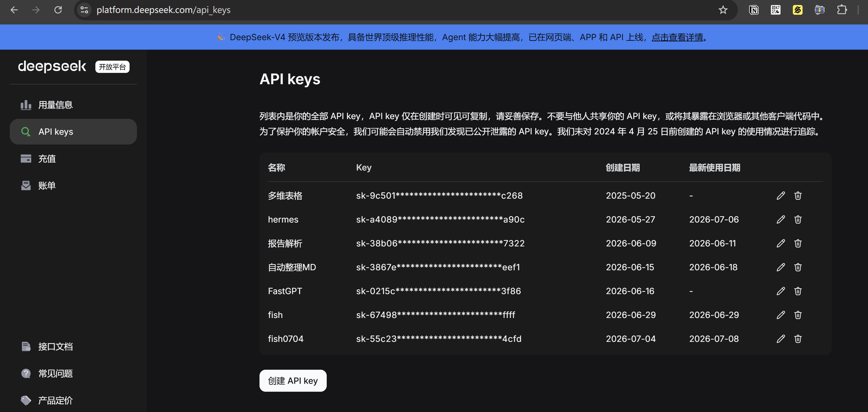The image size is (868, 412).
Task: Click the 最新使用日期 column header
Action: click(715, 168)
